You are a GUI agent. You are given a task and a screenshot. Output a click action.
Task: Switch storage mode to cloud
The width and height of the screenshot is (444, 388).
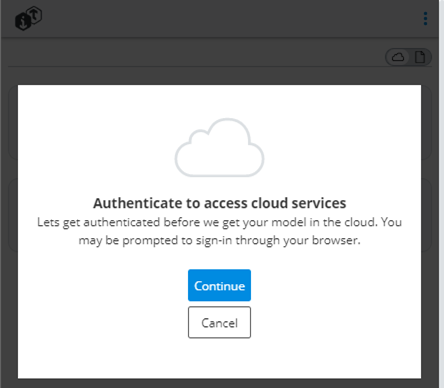[398, 57]
